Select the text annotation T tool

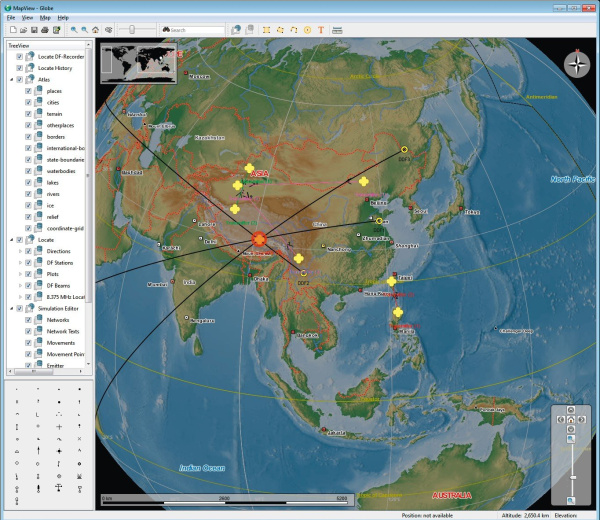click(321, 30)
